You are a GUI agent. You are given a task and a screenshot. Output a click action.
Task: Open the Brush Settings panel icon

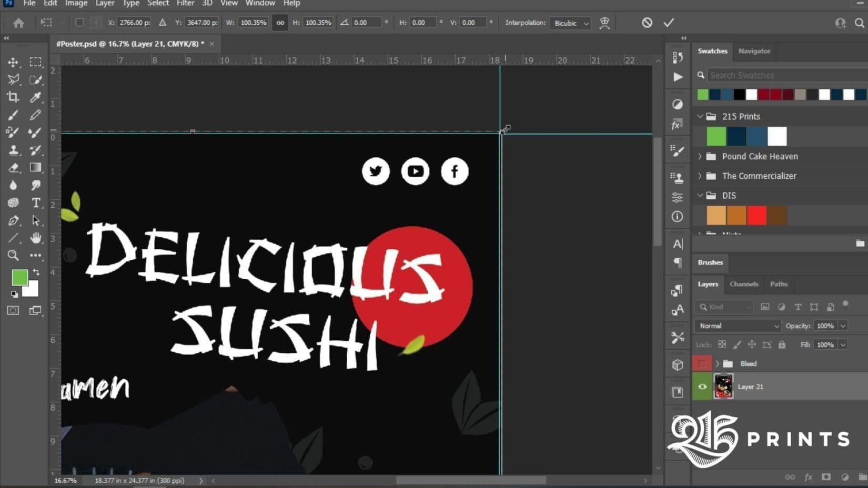coord(678,151)
